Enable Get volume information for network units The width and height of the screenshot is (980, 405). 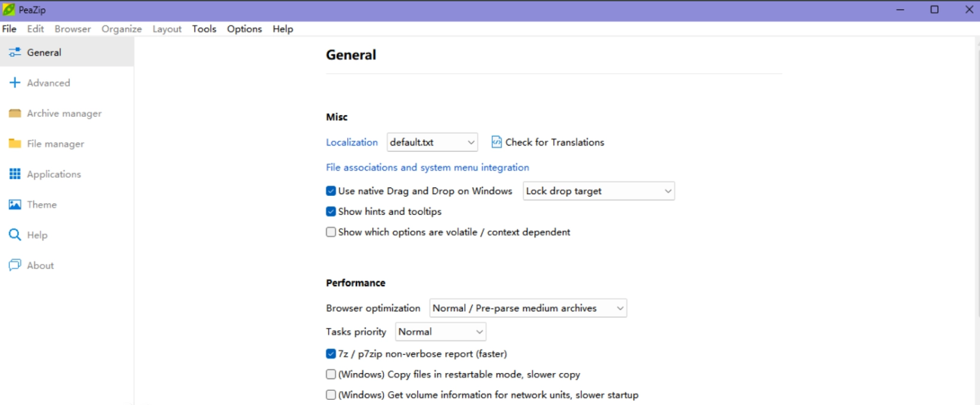(x=331, y=395)
